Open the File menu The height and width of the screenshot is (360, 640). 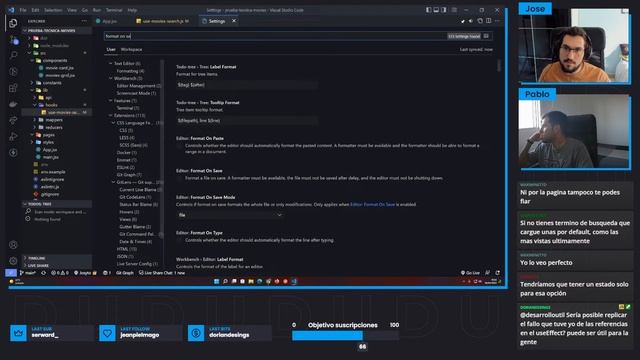[x=23, y=10]
